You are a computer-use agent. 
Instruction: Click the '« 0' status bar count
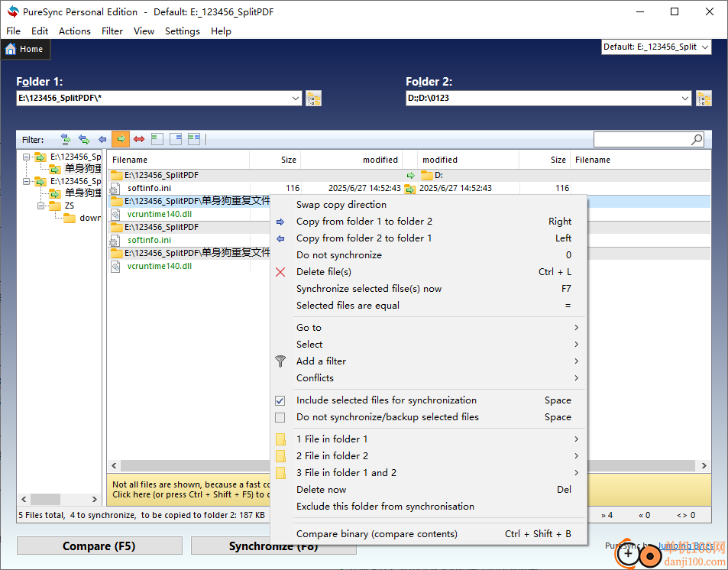pos(645,515)
